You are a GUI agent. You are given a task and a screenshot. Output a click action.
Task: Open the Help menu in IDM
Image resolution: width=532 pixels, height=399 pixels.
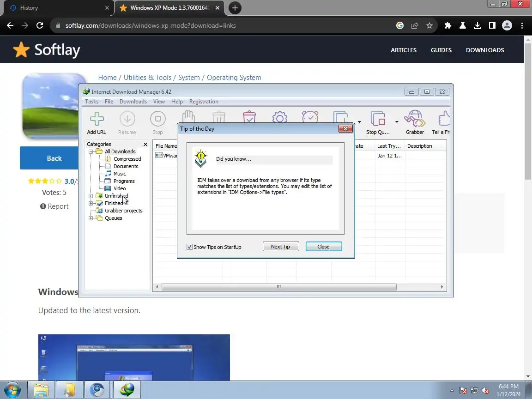pyautogui.click(x=177, y=102)
